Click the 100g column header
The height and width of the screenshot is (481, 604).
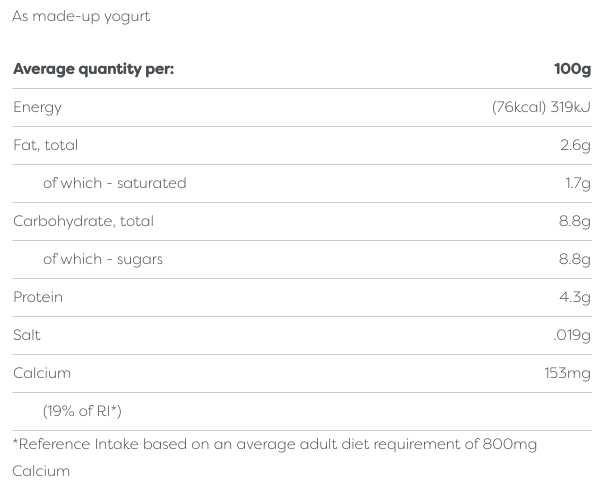click(572, 69)
